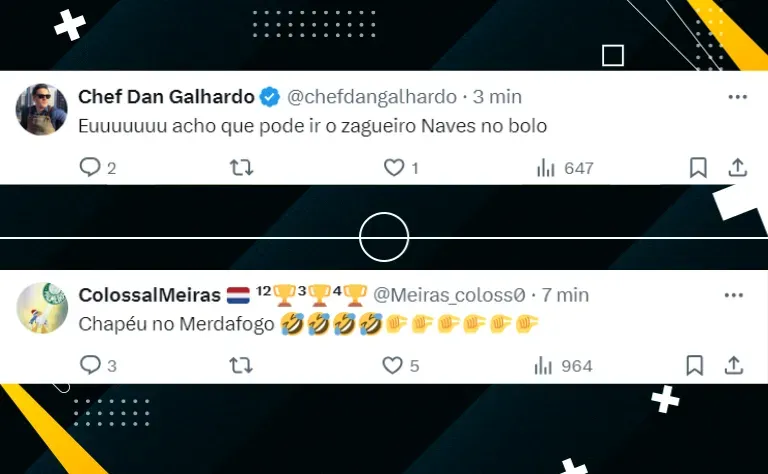Open Chef Dan Galhardo's profile picture

coord(42,109)
